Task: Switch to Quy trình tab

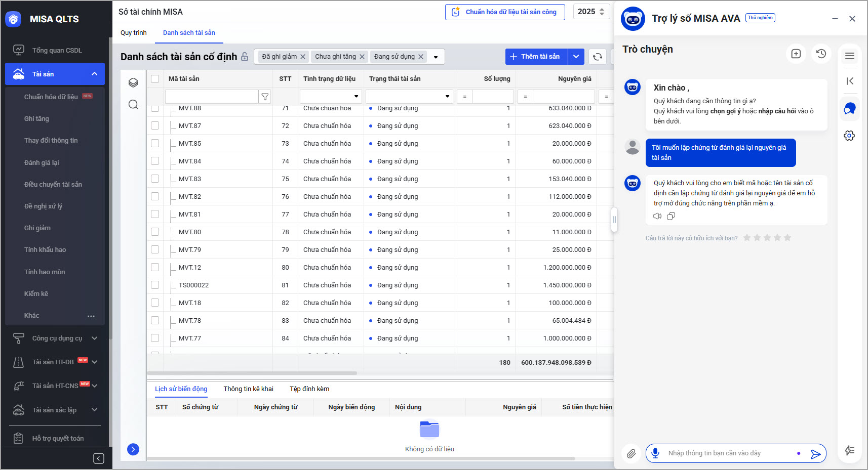Action: [x=134, y=33]
